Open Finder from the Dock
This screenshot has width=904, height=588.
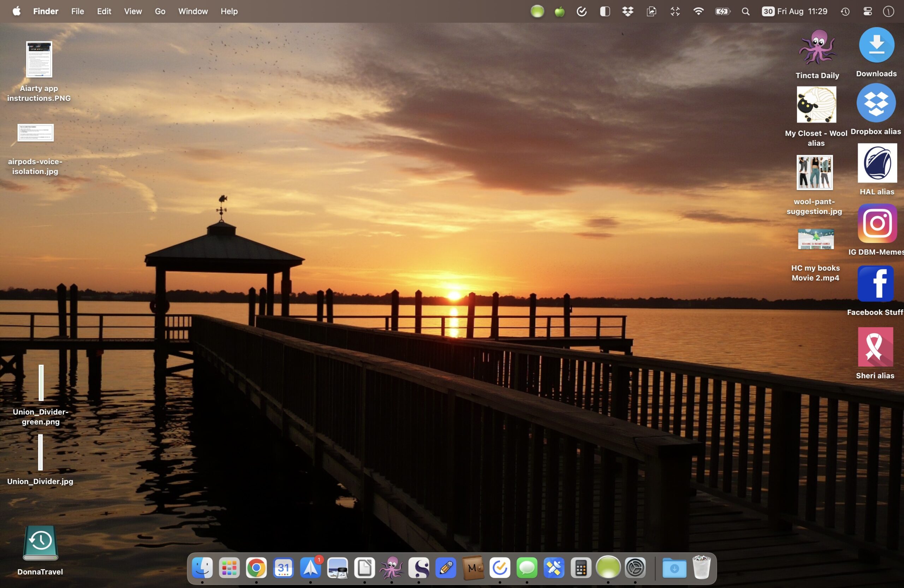coord(202,568)
